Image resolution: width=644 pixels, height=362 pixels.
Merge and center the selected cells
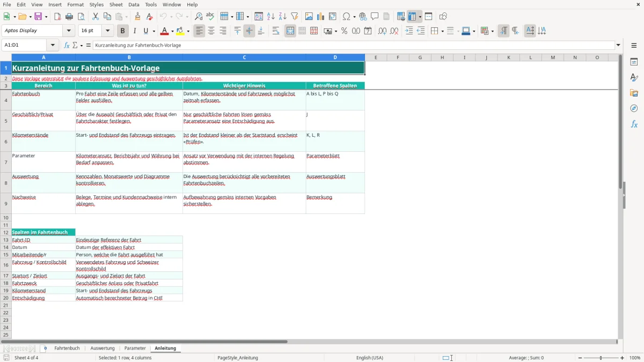[x=290, y=31]
